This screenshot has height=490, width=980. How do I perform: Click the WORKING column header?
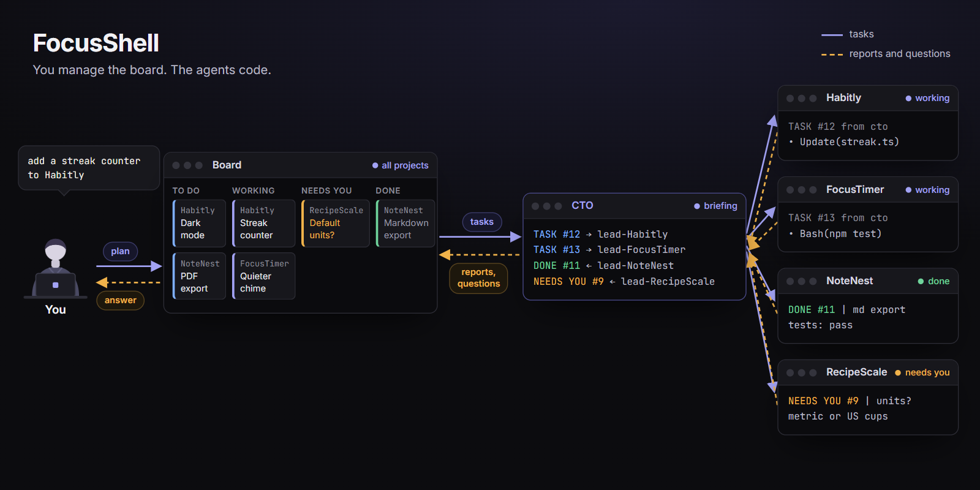(253, 190)
